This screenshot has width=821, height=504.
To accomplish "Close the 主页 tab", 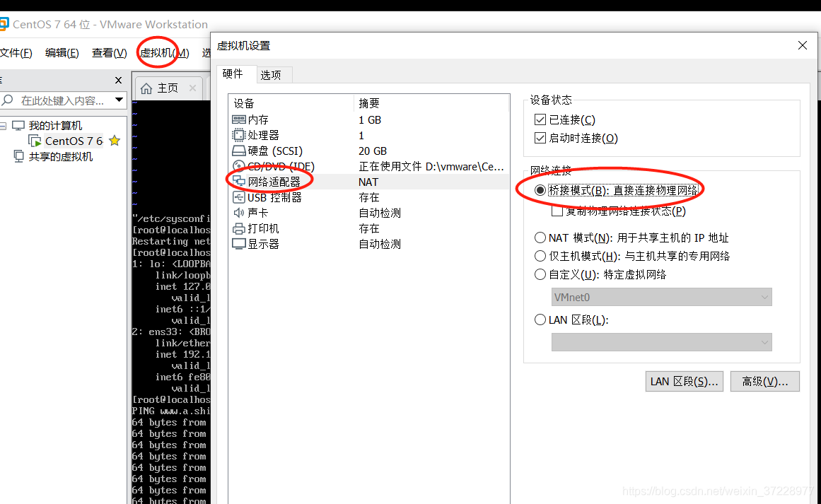I will click(192, 88).
